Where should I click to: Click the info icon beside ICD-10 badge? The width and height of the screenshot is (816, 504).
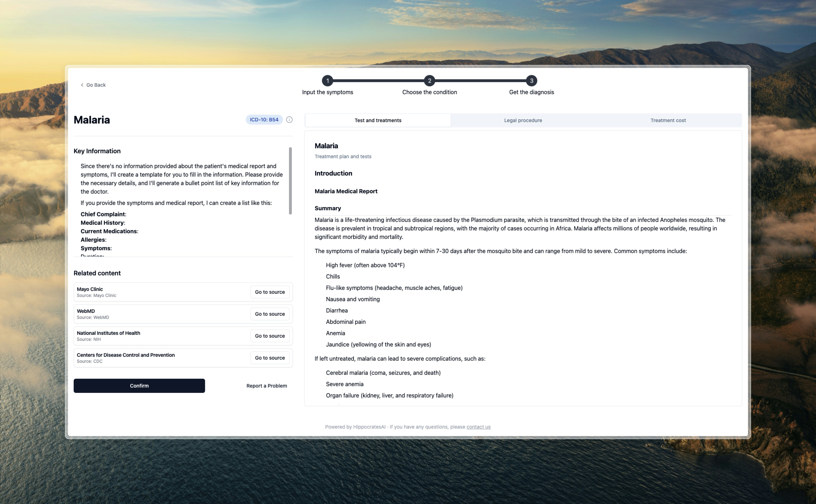289,120
